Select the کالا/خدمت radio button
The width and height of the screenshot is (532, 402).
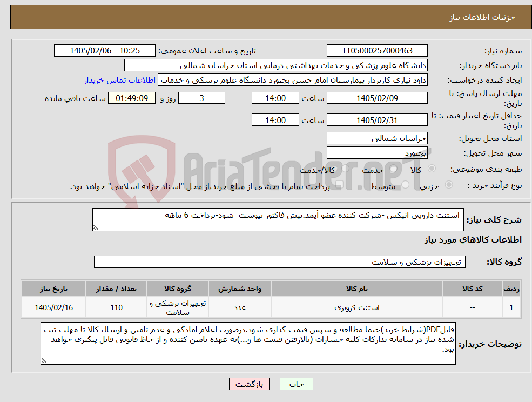pos(345,169)
